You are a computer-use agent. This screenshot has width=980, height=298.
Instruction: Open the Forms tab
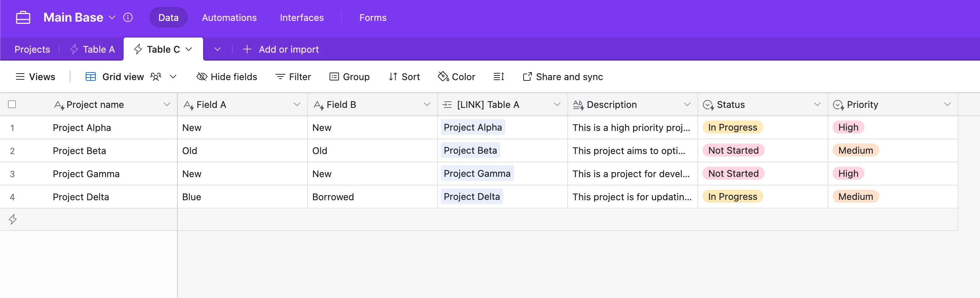[373, 17]
